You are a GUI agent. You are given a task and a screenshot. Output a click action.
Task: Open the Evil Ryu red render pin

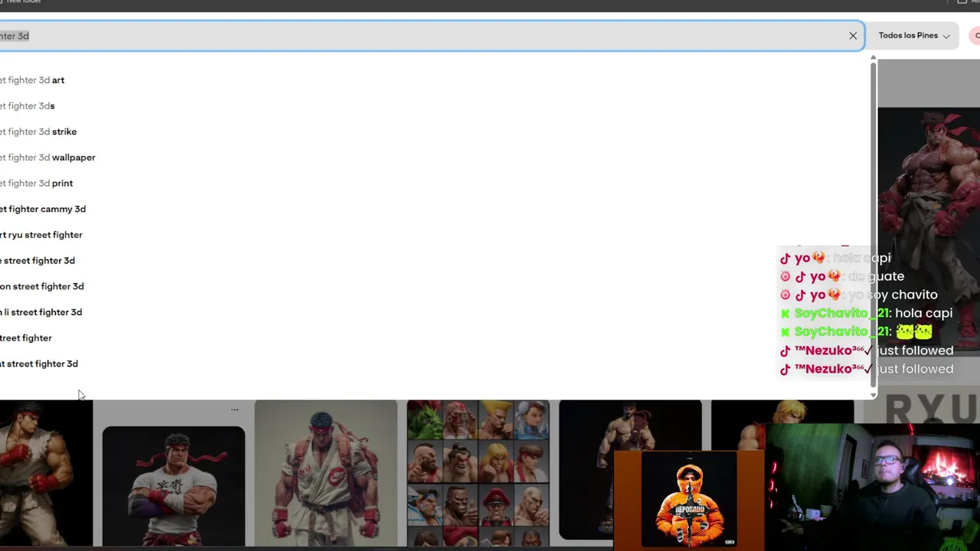[929, 230]
